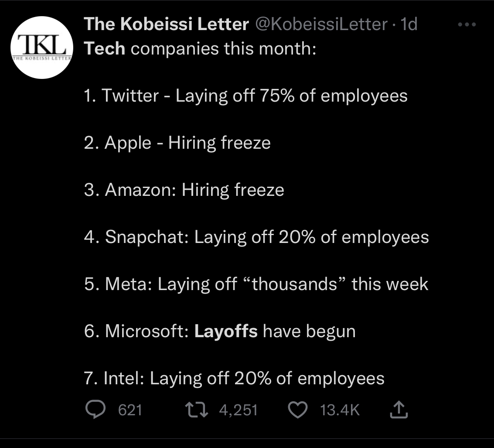Screen dimensions: 494x448
Task: Click the bold Layoffs word in Microsoft line
Action: pos(226,331)
